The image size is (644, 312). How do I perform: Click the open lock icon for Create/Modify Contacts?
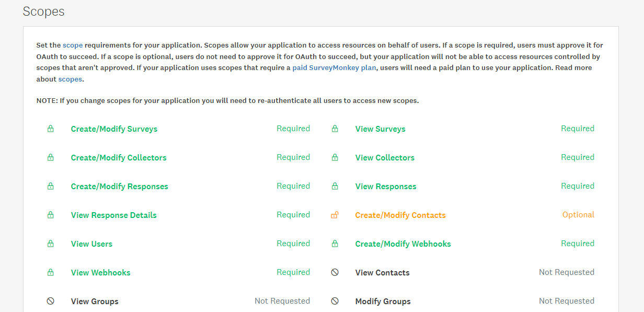[335, 215]
